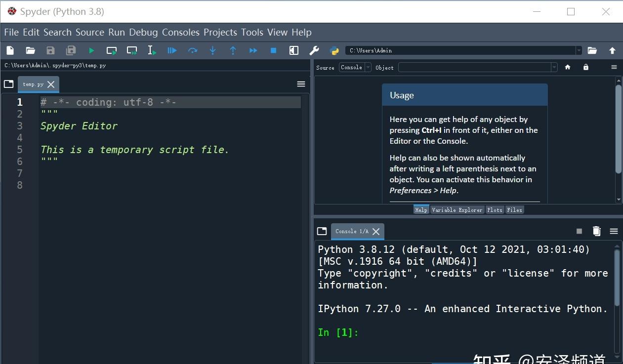Screen dimensions: 623x364
Task: Click the In [1]: console prompt
Action: point(338,332)
